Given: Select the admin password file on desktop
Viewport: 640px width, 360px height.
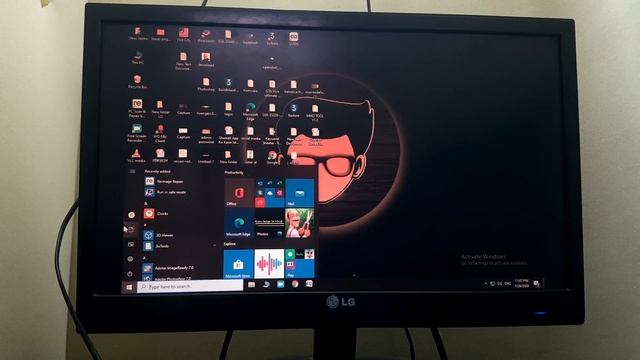Looking at the screenshot, I should click(x=206, y=136).
